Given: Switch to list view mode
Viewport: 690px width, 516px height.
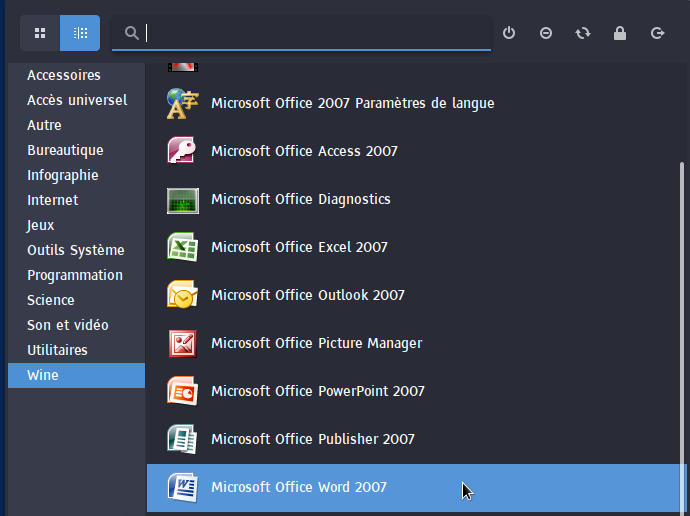Looking at the screenshot, I should pyautogui.click(x=80, y=33).
